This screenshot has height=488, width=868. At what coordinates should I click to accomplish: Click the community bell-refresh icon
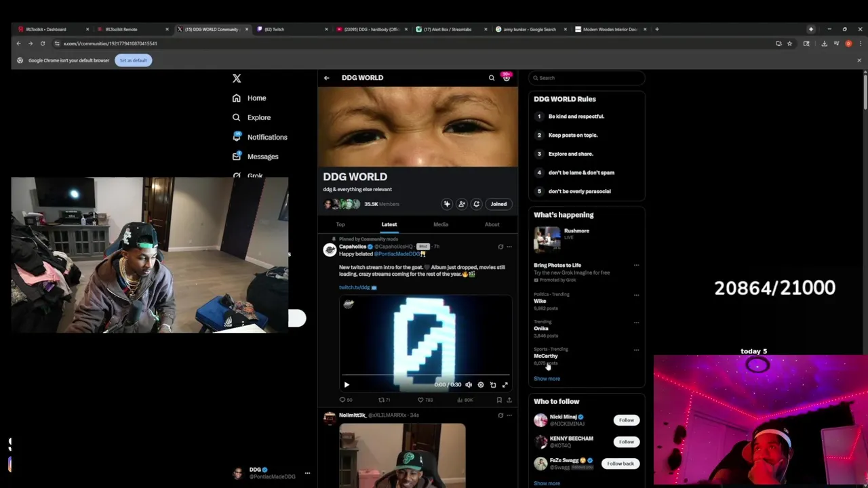tap(476, 204)
